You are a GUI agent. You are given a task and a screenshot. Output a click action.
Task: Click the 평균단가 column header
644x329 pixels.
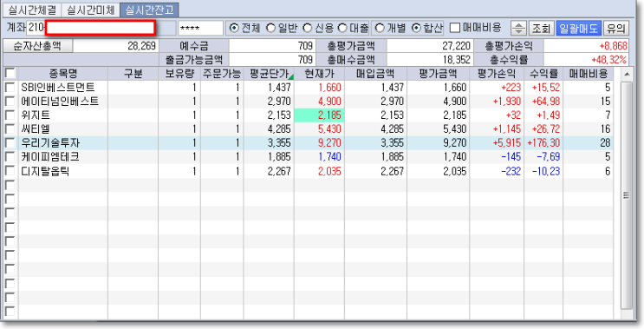(269, 74)
